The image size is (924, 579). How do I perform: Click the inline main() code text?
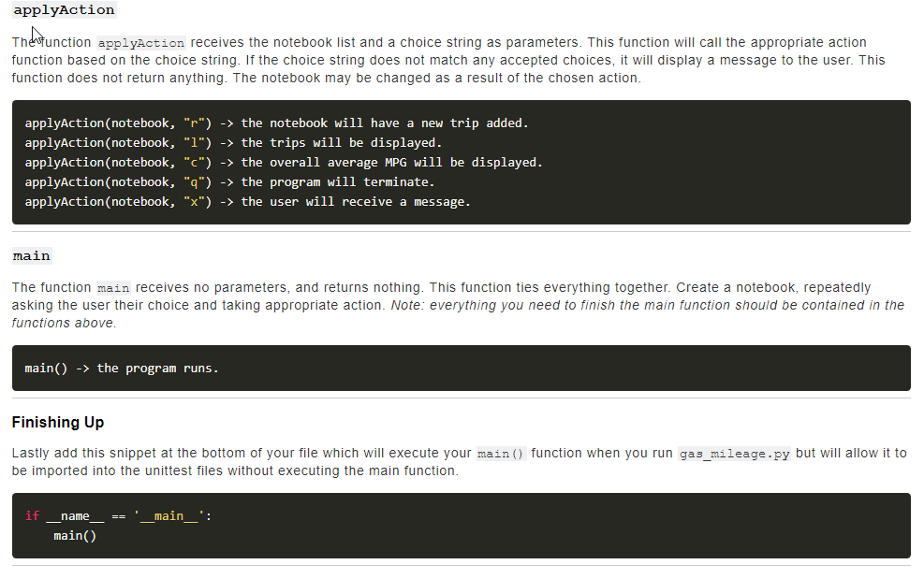point(500,454)
